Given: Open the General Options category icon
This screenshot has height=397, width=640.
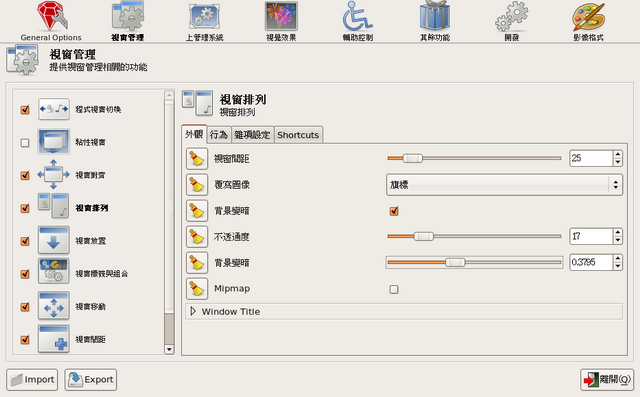Looking at the screenshot, I should click(x=52, y=16).
